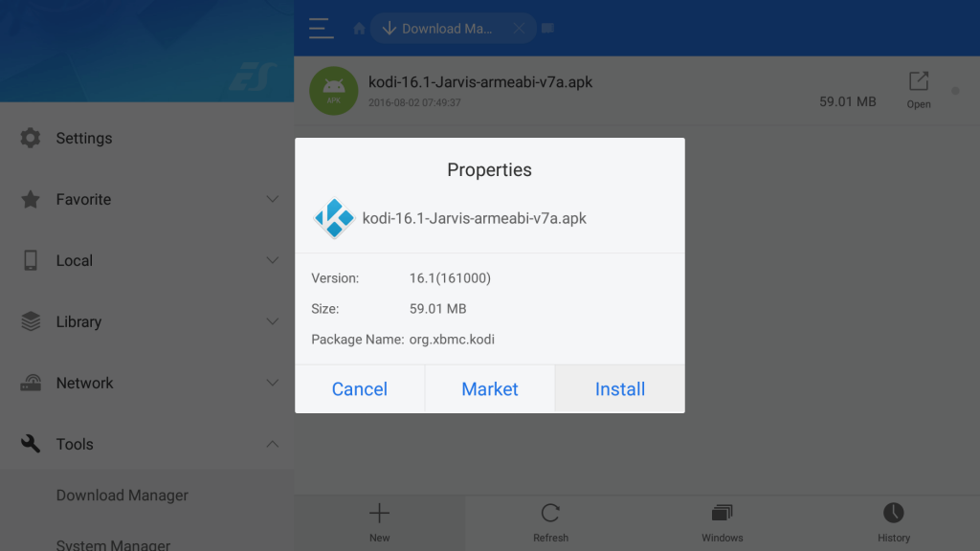
Task: Click the Settings gear icon
Action: click(x=30, y=138)
